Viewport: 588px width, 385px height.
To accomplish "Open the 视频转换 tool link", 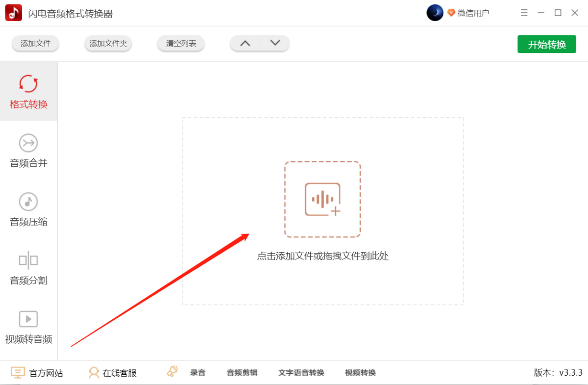I will tap(360, 373).
